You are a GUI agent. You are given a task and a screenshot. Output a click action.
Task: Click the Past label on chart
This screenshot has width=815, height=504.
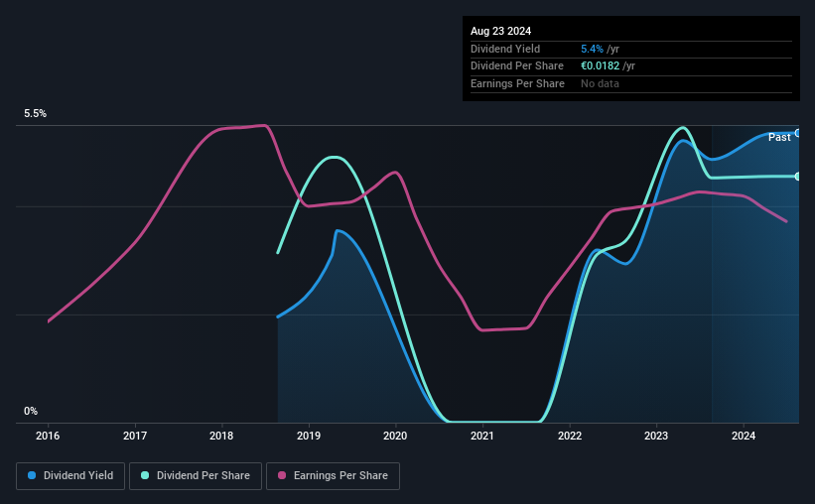click(x=779, y=137)
